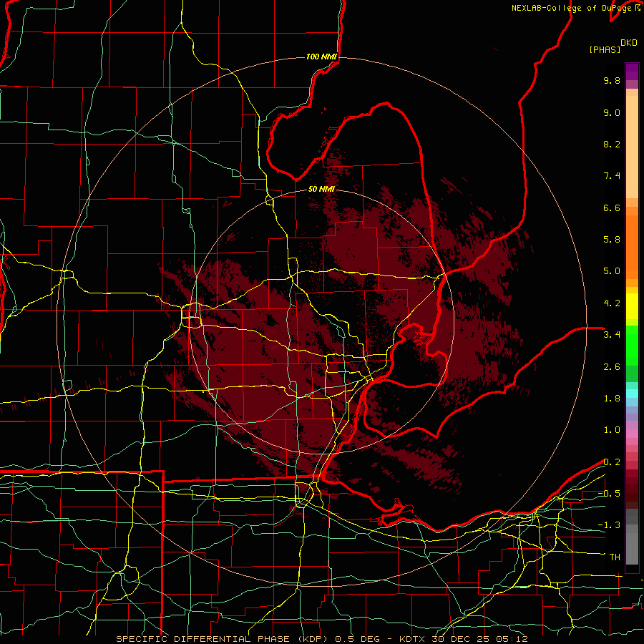This screenshot has height=644, width=644.
Task: Select the [PHAS] units label
Action: pos(605,49)
